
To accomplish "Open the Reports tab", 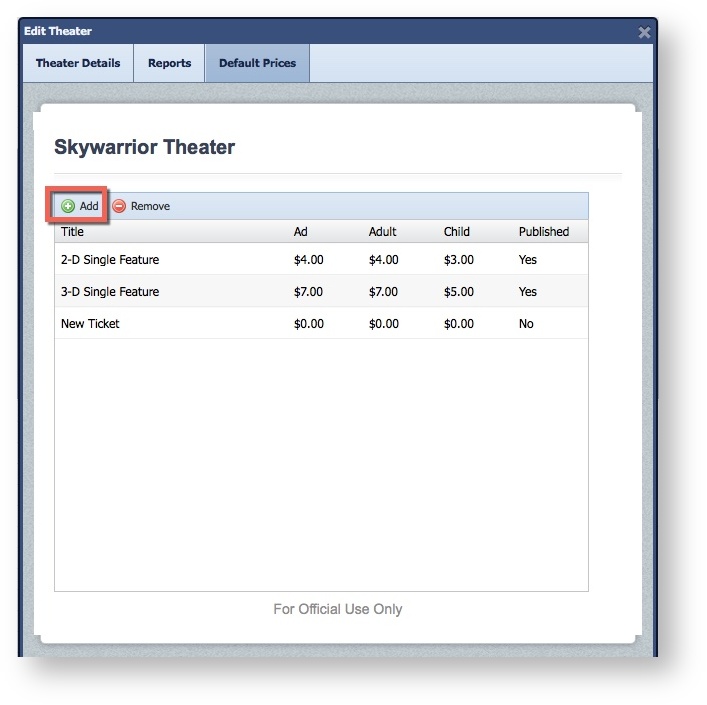I will click(x=169, y=63).
